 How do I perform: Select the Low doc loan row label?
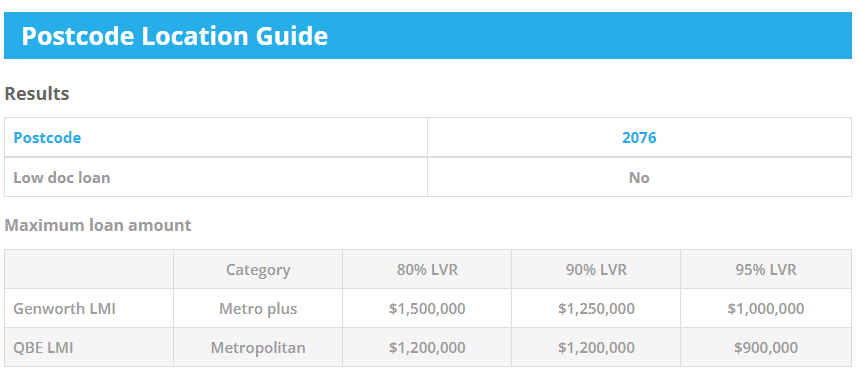pos(62,178)
